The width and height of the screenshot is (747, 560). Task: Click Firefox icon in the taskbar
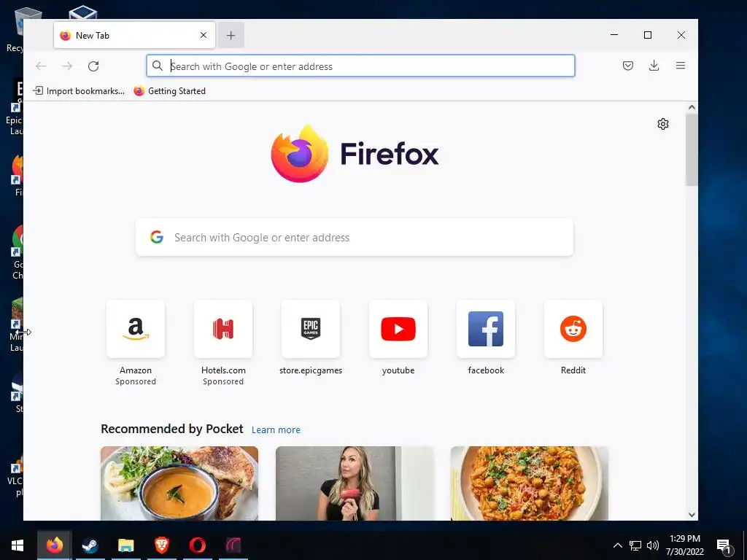(x=54, y=545)
